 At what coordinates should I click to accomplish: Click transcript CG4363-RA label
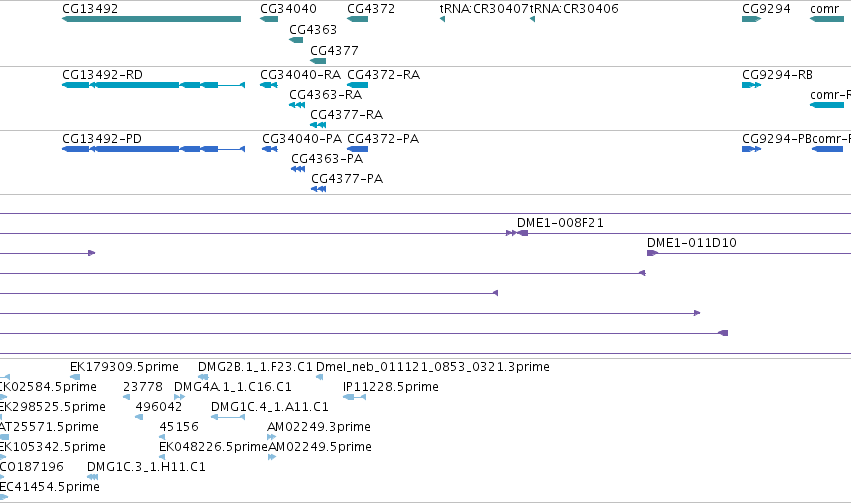325,94
